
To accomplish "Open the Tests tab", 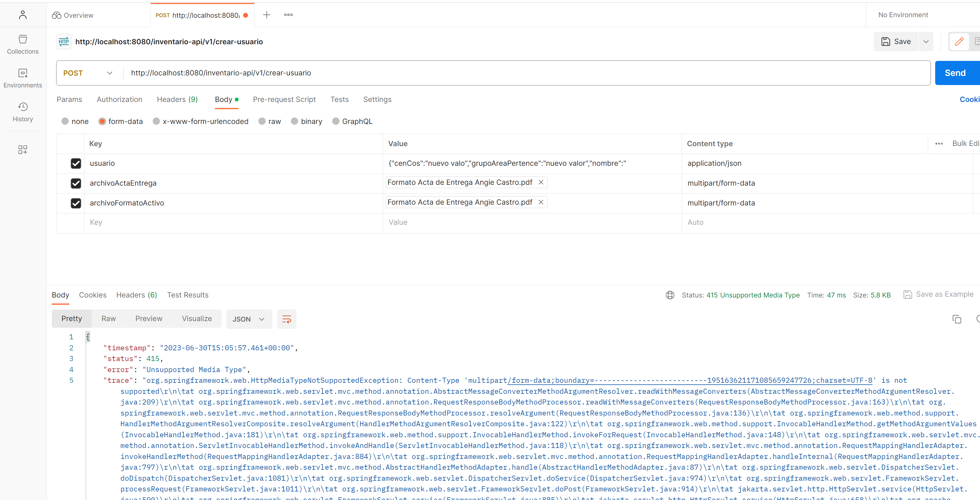I will click(339, 99).
